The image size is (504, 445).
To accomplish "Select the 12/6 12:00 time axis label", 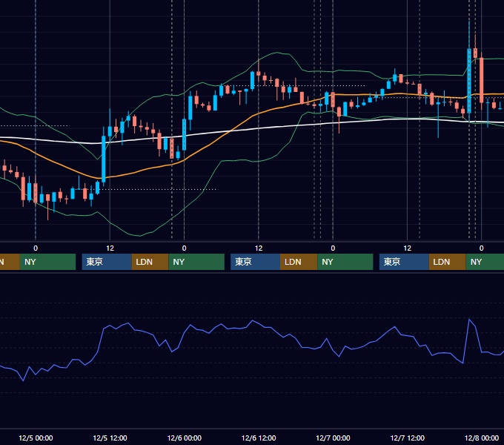I will point(259,438).
